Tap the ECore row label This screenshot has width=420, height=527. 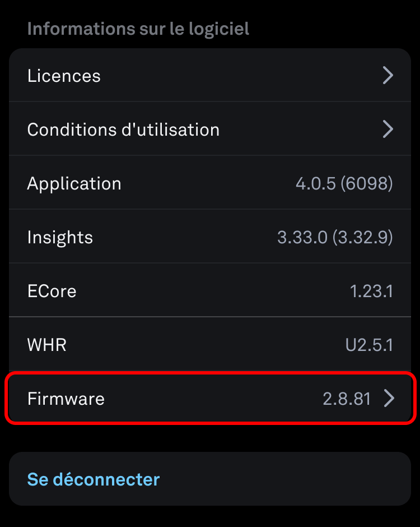52,291
